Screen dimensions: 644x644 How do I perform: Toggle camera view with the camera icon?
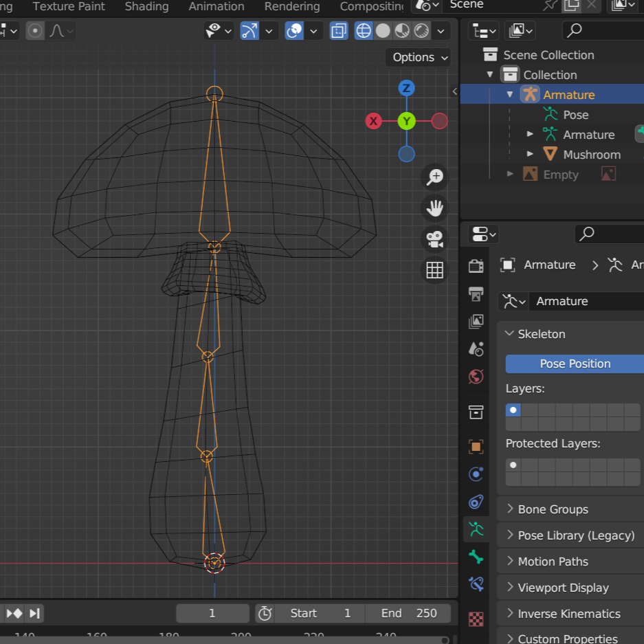[x=434, y=239]
